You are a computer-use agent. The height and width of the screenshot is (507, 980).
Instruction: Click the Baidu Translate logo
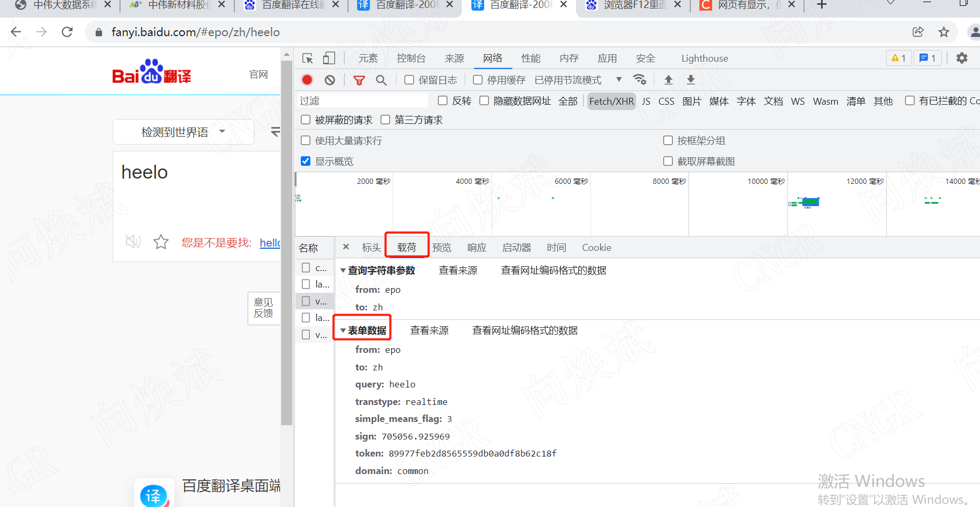(x=151, y=72)
